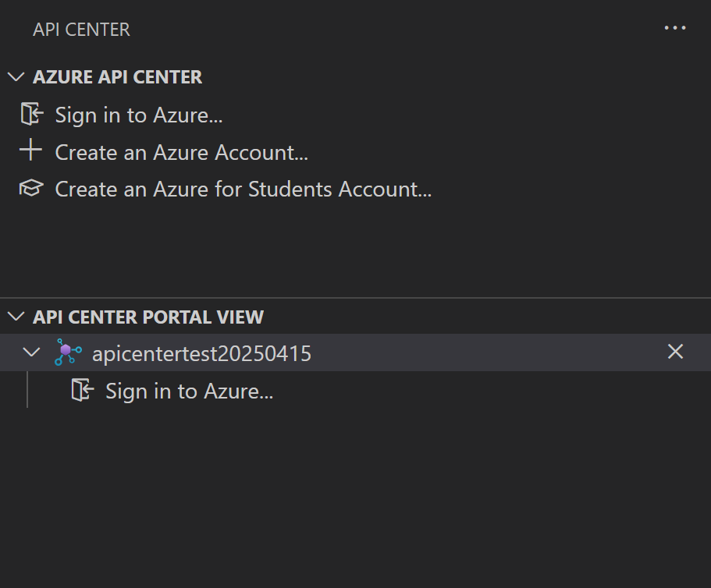The image size is (711, 588).
Task: Open Create an Azure for Students Account
Action: click(x=243, y=189)
